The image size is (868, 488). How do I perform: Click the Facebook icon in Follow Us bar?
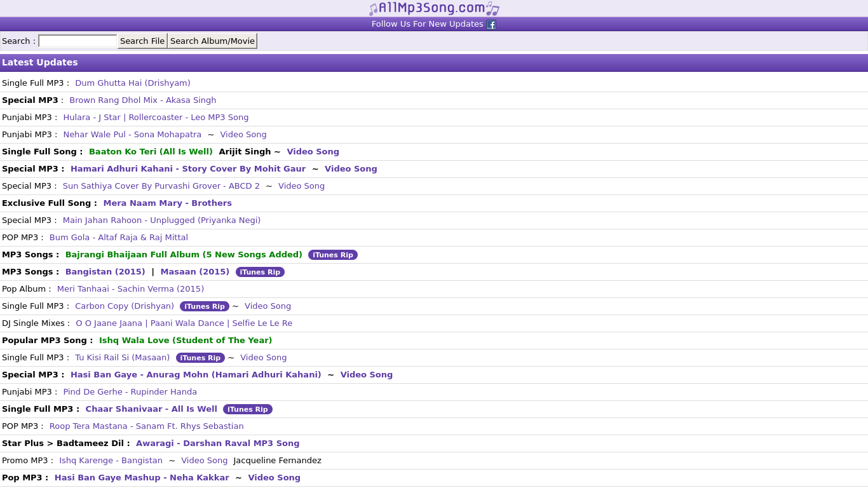pos(491,25)
